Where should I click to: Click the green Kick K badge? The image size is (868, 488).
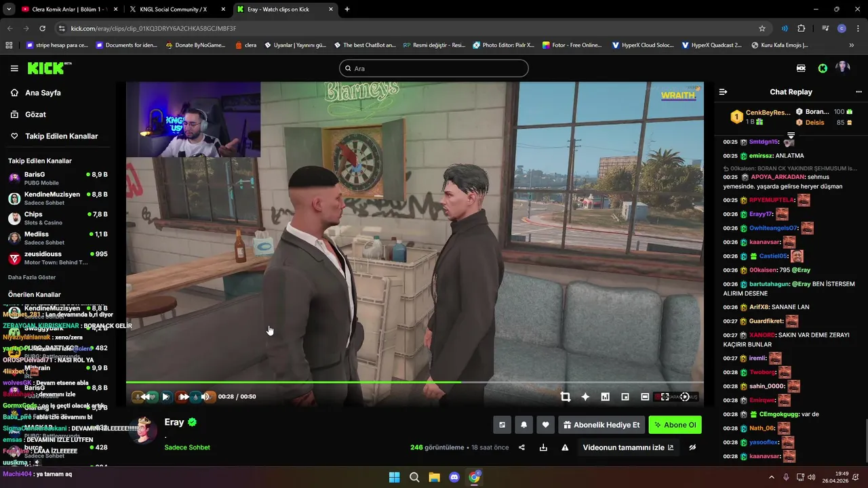(823, 68)
